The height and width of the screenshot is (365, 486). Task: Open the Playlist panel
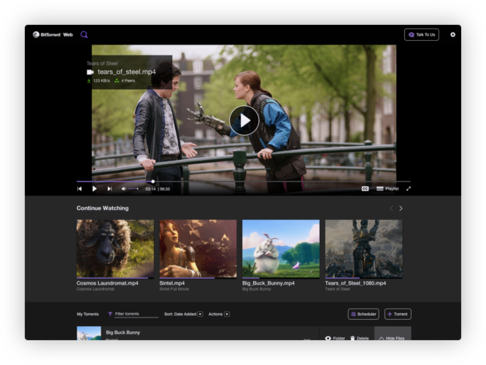(388, 189)
